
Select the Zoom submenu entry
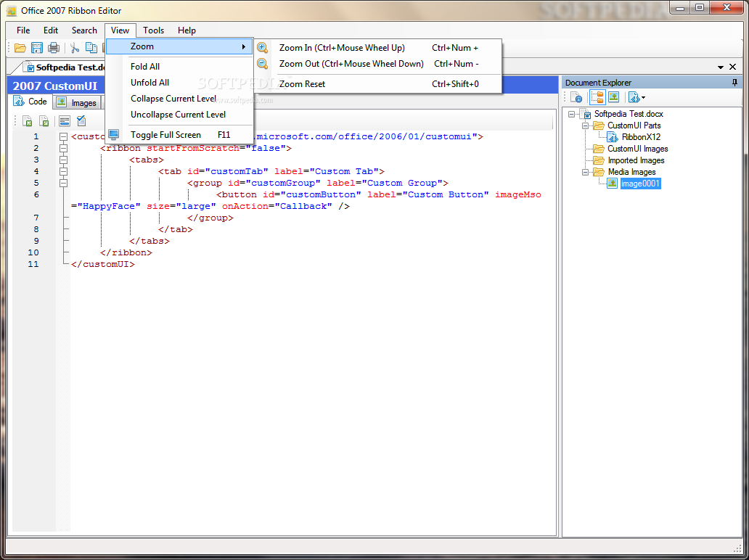(x=179, y=46)
